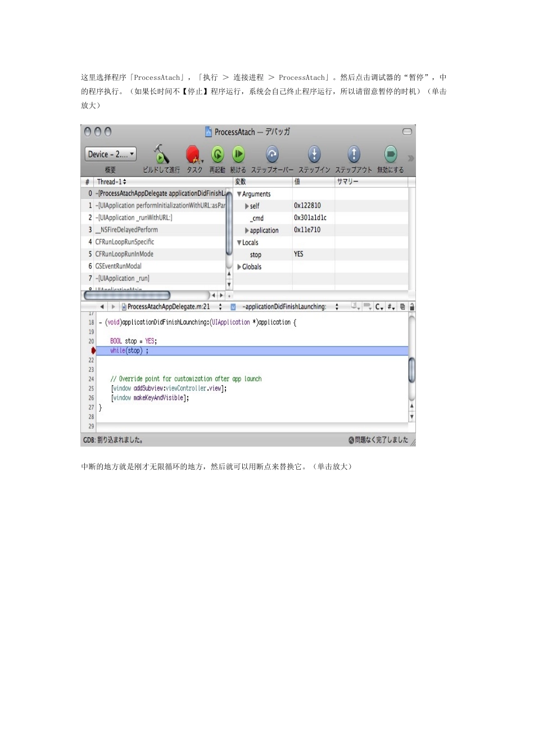Click the ステップオーバー step over icon
The image size is (534, 756).
[x=272, y=154]
